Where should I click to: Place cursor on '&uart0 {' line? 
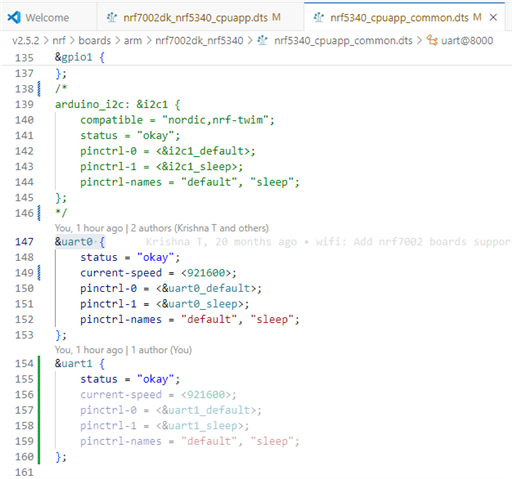80,242
